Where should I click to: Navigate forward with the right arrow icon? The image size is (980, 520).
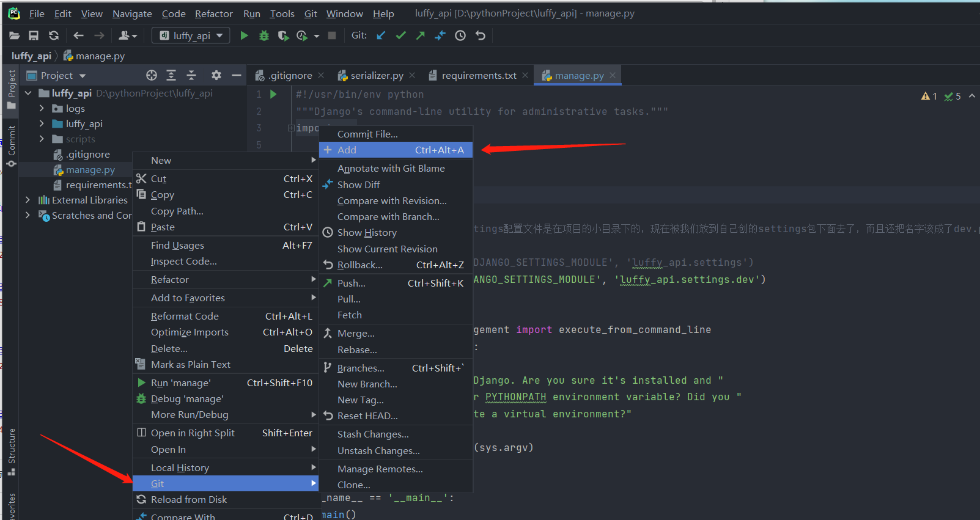pyautogui.click(x=99, y=36)
